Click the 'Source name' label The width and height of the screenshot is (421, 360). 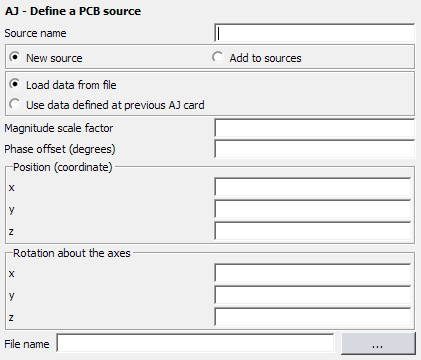click(35, 33)
